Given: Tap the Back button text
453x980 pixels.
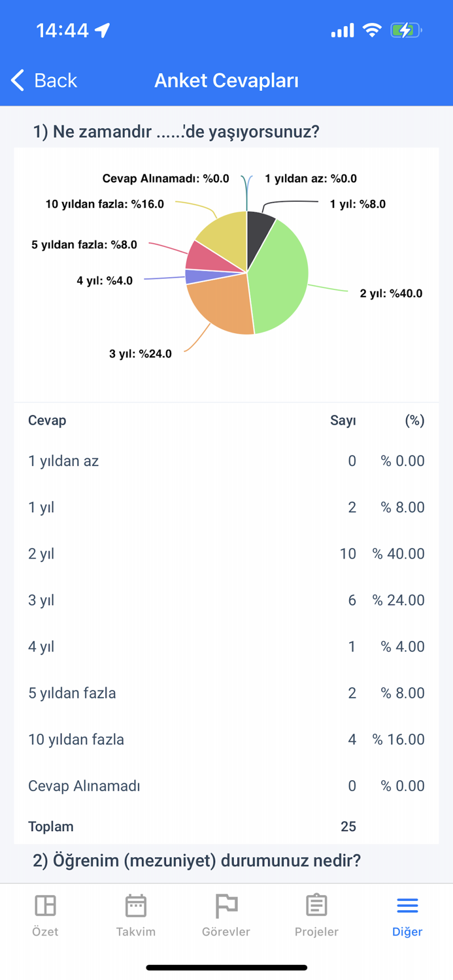Looking at the screenshot, I should (56, 80).
